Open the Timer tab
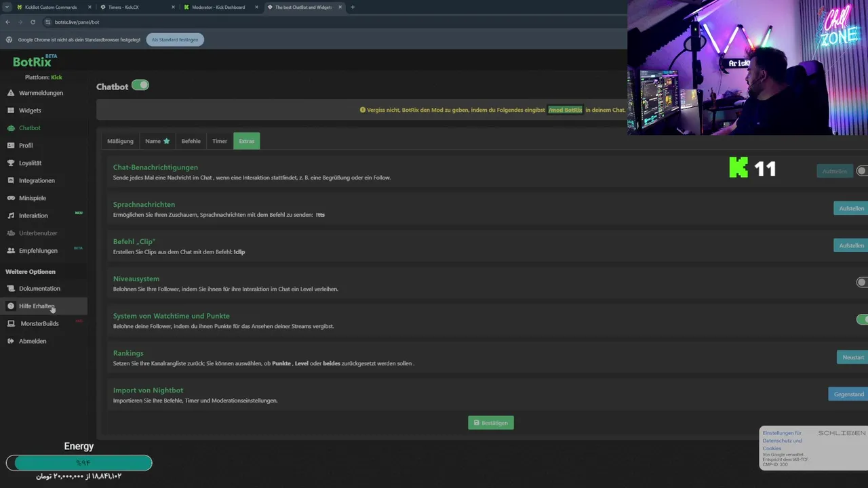868x488 pixels. pyautogui.click(x=220, y=141)
